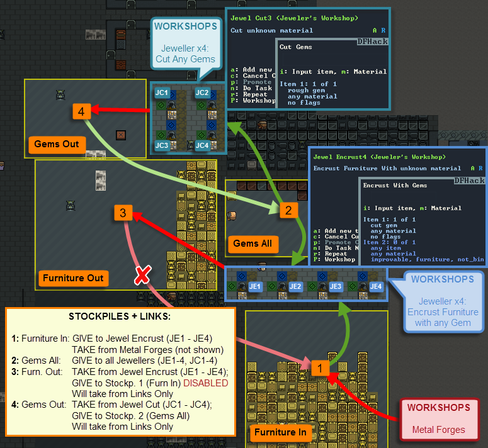Click 'Item 2: 0 of 1' in Encrust panel

pyautogui.click(x=389, y=242)
